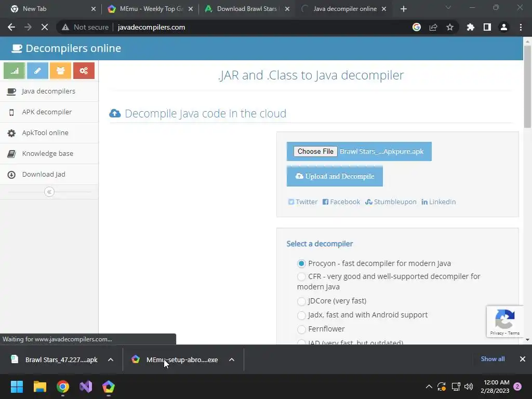Open Download Jad in the sidebar
Viewport: 532px width, 399px height.
tap(49, 174)
